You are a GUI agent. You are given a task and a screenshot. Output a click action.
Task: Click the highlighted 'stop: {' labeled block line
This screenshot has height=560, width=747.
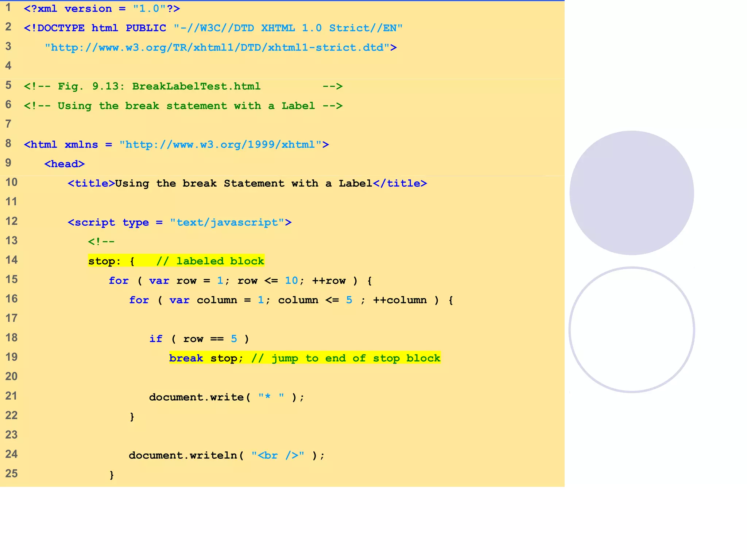(176, 261)
